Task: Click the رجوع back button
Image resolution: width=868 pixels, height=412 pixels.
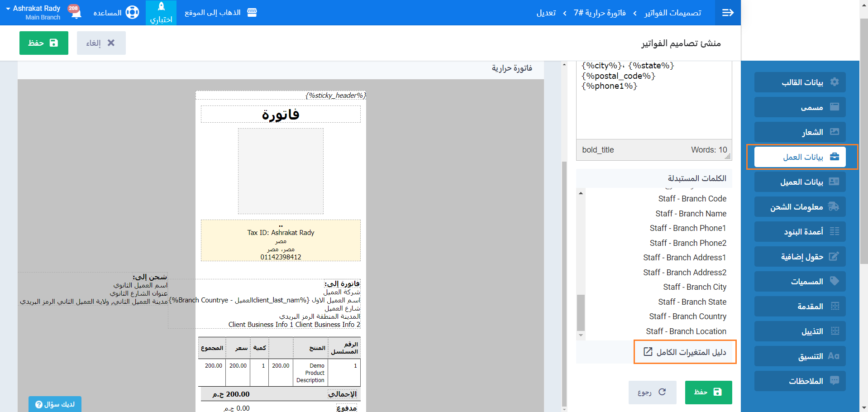Action: click(x=652, y=392)
